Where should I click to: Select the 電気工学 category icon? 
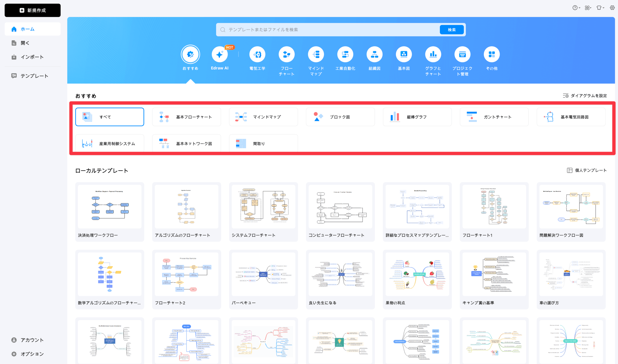[257, 55]
